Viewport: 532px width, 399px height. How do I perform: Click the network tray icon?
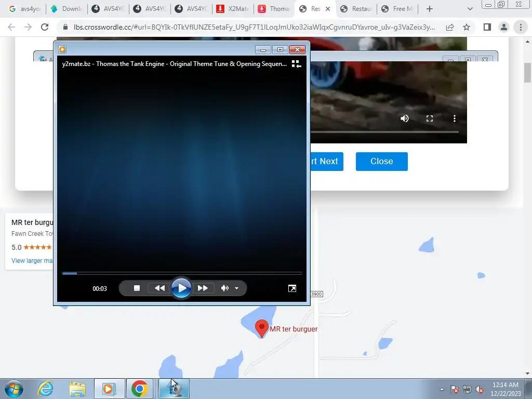click(467, 390)
